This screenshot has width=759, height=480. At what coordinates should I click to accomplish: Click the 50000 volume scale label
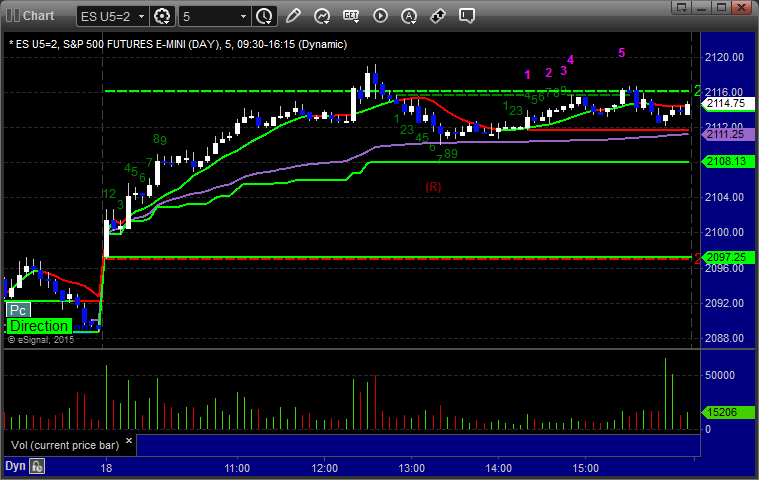720,375
